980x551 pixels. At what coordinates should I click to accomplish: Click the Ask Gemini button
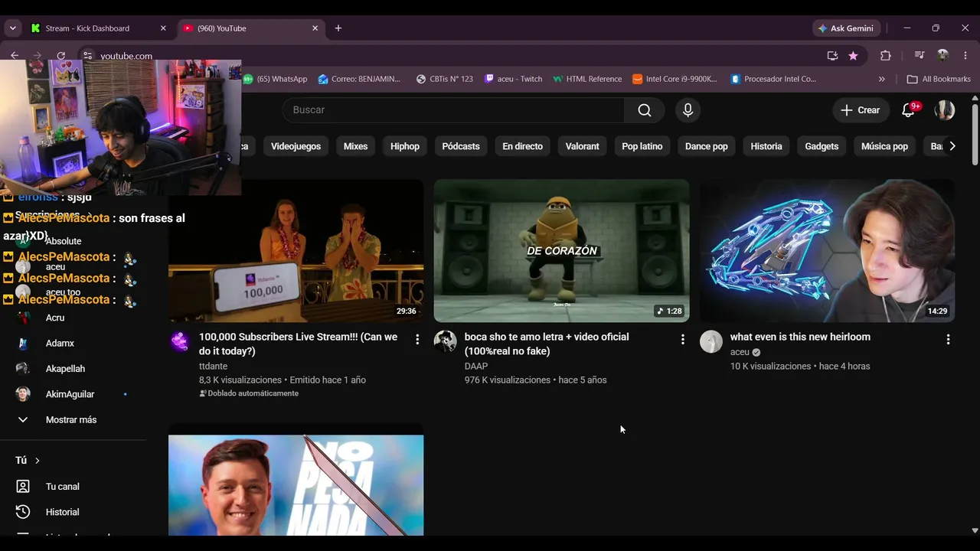[846, 28]
